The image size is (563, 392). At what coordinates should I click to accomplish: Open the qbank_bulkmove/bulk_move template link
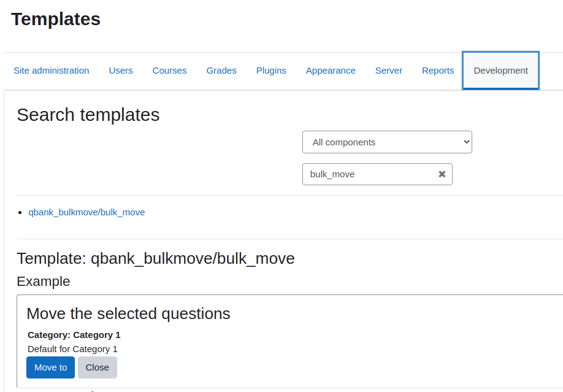coord(86,212)
